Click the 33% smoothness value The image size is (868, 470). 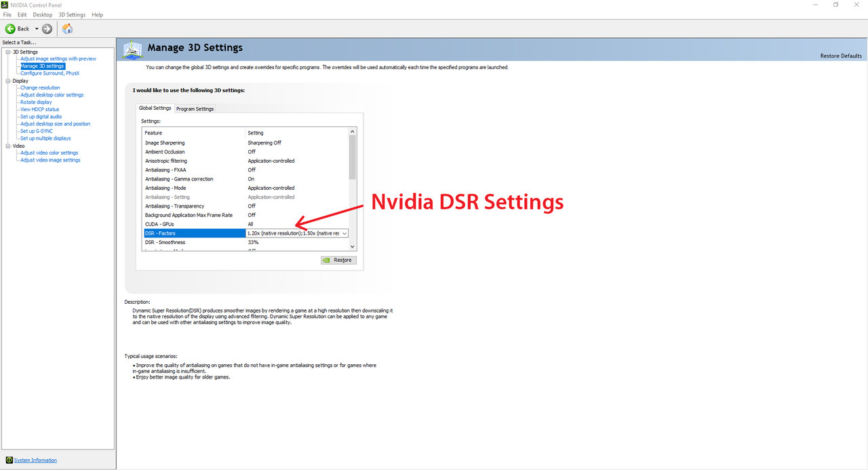pos(253,242)
